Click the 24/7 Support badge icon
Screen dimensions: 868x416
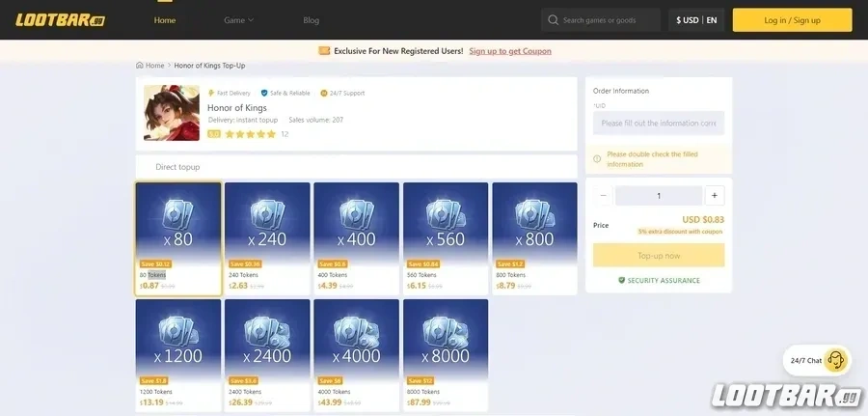point(324,93)
